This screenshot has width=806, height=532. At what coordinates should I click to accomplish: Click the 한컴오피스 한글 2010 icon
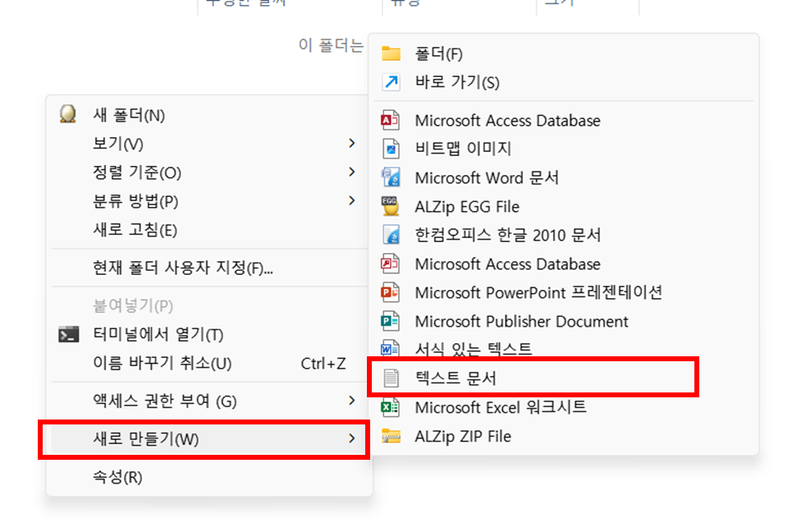click(391, 236)
